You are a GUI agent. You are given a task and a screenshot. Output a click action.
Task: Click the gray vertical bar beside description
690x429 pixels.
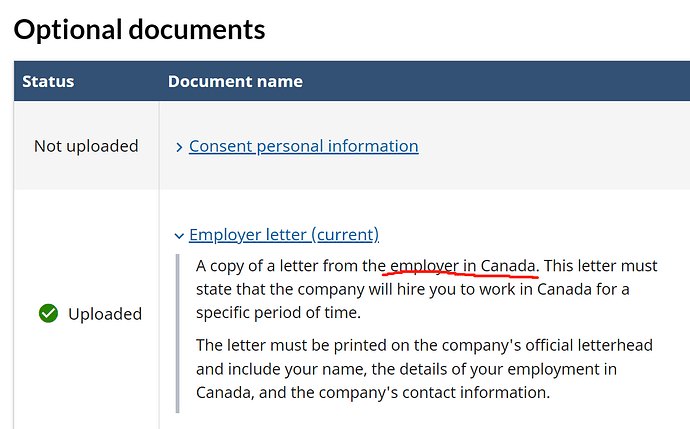tap(177, 334)
